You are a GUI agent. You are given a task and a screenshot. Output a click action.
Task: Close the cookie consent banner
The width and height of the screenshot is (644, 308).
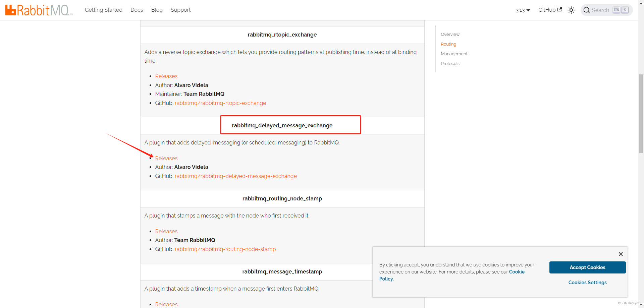pos(621,254)
